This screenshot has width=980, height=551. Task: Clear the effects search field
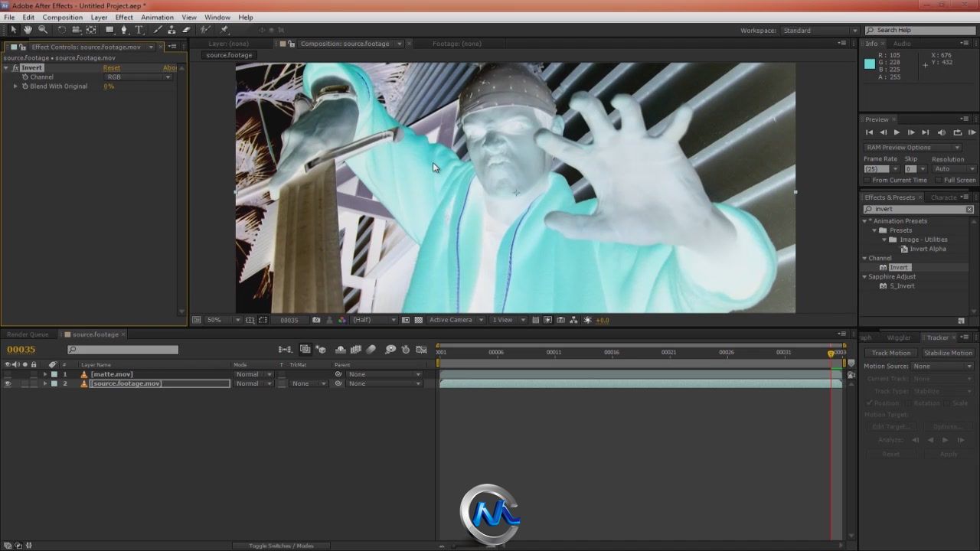pyautogui.click(x=969, y=209)
